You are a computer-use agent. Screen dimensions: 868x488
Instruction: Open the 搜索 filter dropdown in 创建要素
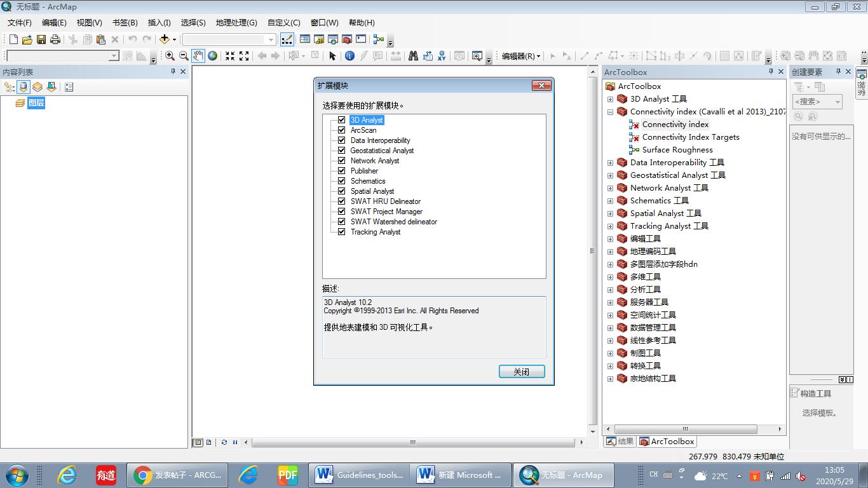837,102
